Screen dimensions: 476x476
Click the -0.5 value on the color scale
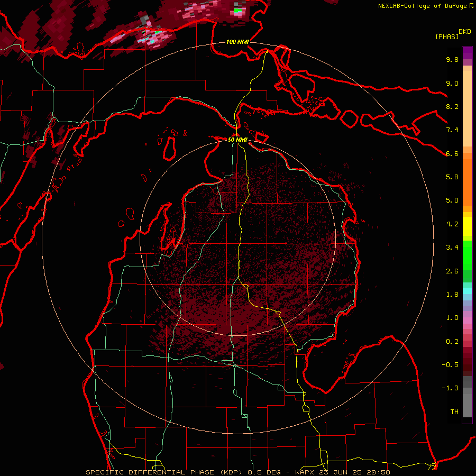450,365
